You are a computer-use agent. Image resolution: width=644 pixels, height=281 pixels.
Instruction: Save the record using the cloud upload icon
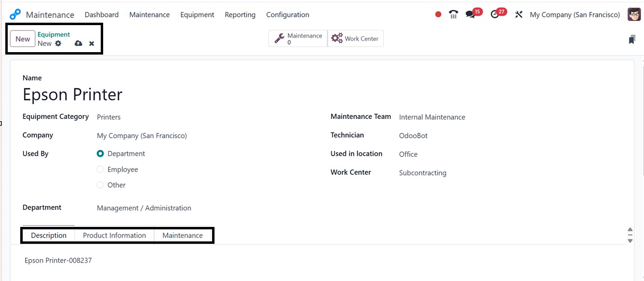[79, 43]
